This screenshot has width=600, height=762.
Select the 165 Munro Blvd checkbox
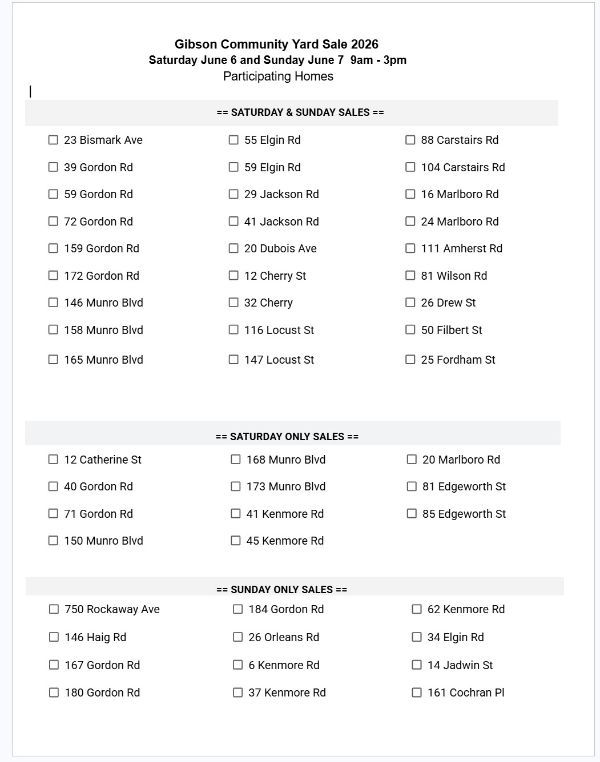tap(53, 360)
